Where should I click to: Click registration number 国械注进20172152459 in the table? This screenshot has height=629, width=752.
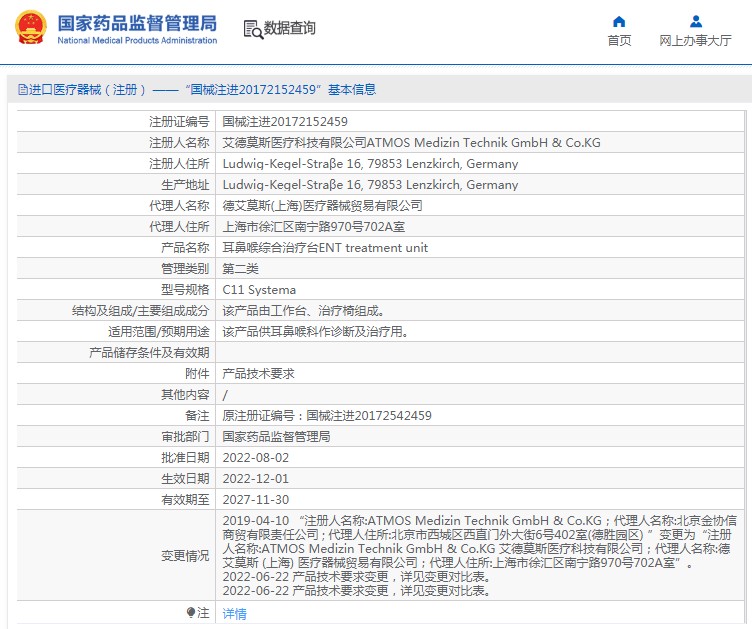pos(285,122)
